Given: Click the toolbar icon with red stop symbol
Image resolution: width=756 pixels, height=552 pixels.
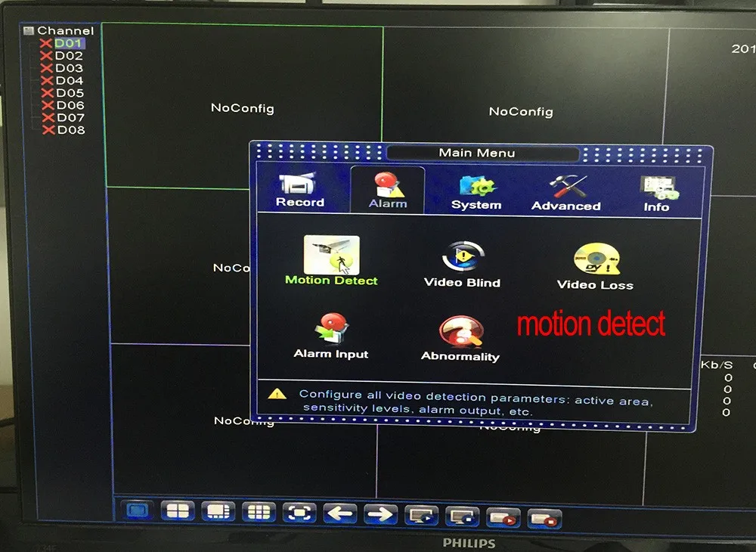Looking at the screenshot, I should [544, 519].
